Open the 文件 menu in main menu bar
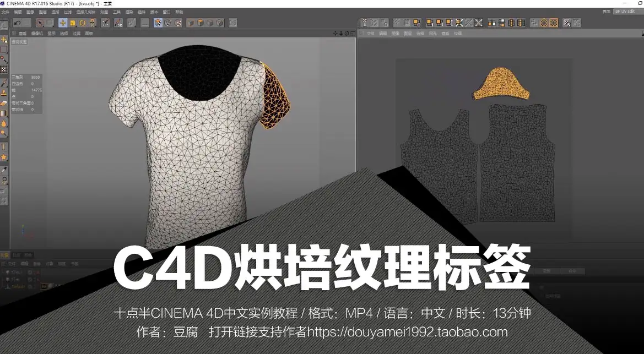The width and height of the screenshot is (644, 354). [5, 12]
